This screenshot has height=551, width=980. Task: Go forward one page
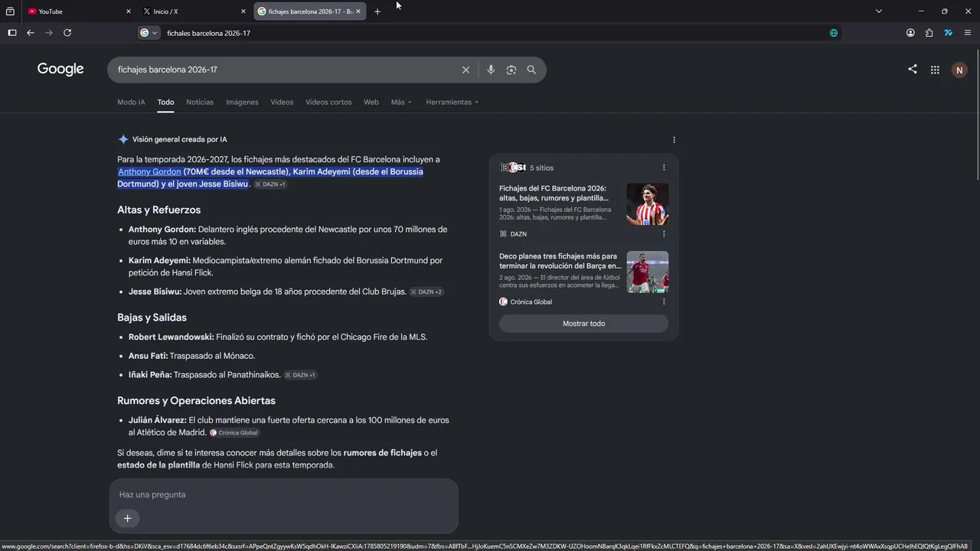49,33
